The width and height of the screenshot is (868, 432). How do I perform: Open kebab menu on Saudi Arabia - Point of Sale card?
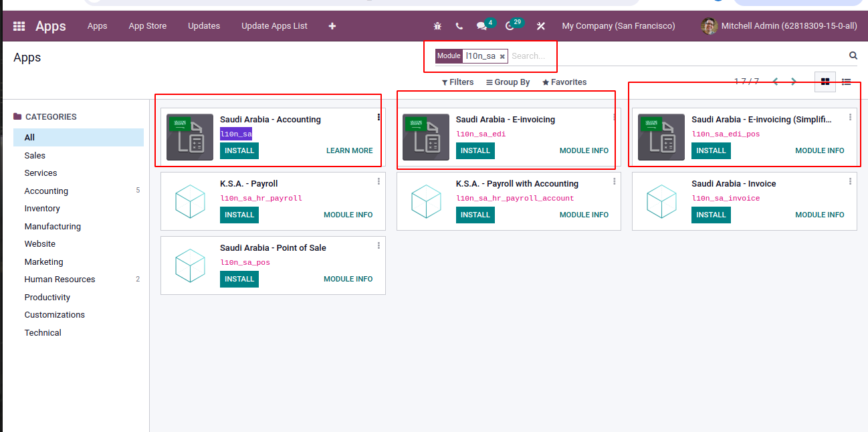(378, 245)
